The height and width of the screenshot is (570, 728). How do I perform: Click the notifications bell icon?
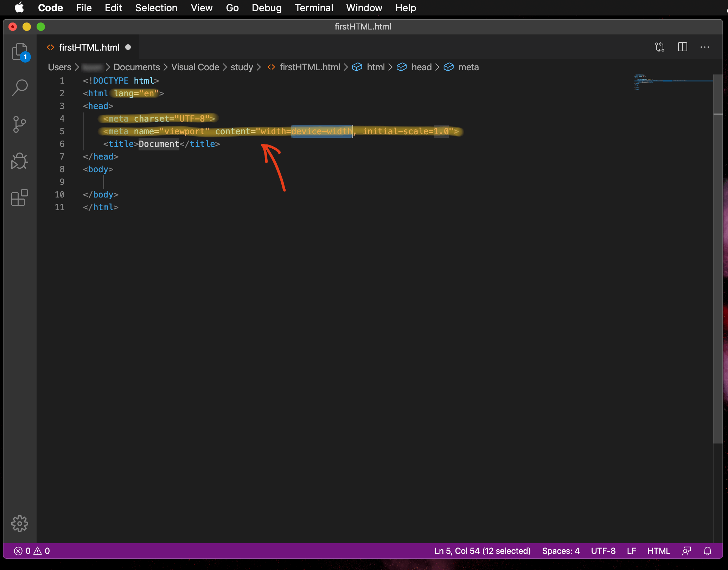point(708,551)
